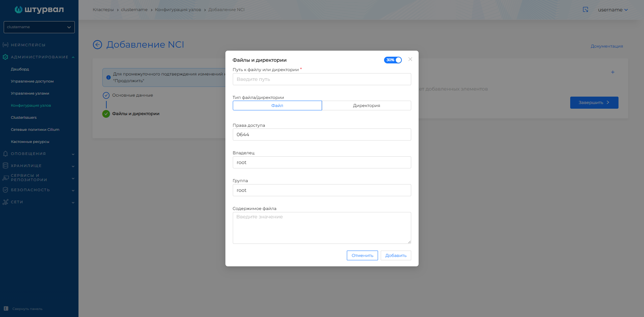Click the notifications icon near username

coord(585,10)
